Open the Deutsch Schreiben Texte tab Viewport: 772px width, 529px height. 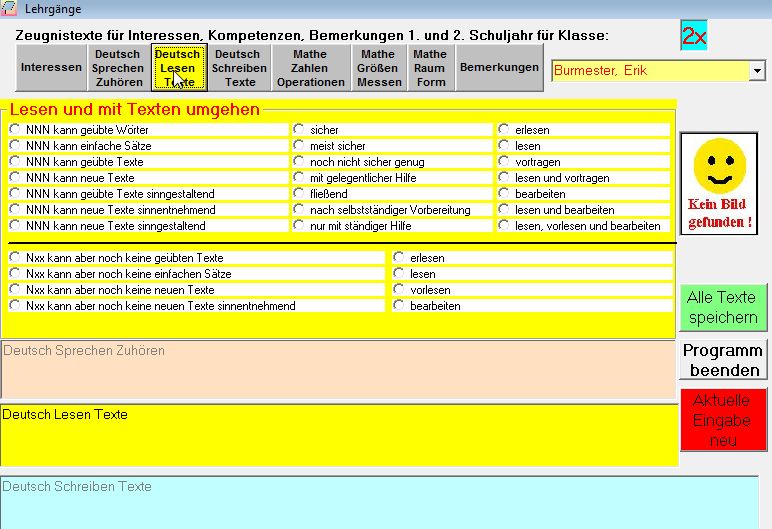click(x=239, y=67)
